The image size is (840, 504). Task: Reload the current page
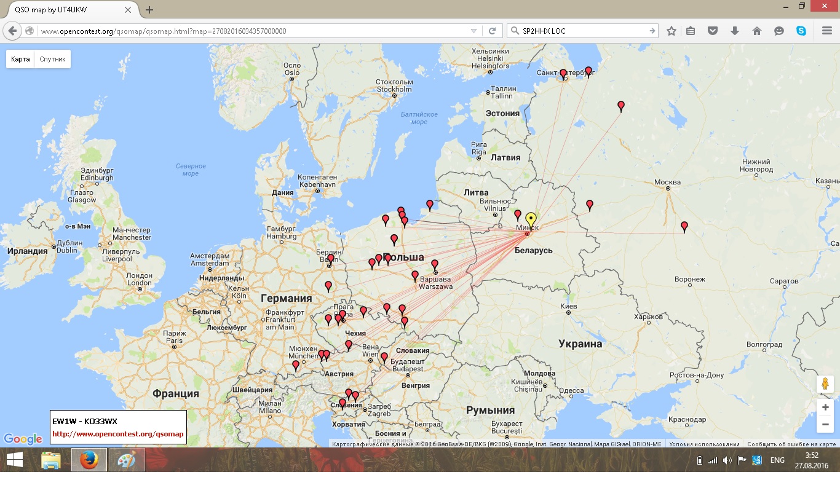click(492, 31)
